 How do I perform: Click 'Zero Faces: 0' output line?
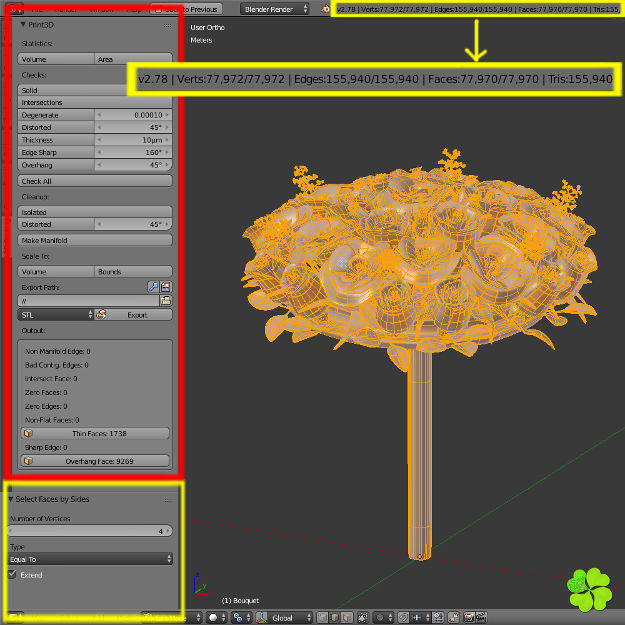tap(46, 392)
